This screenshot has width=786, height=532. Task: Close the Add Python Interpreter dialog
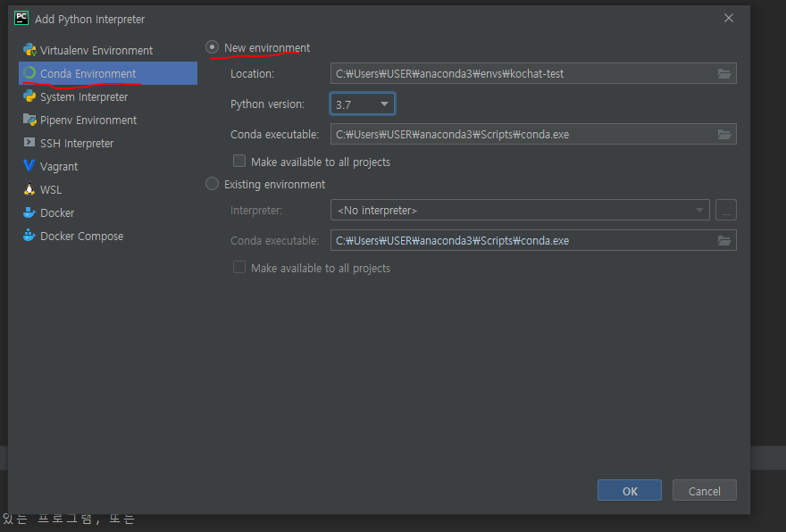[x=729, y=18]
